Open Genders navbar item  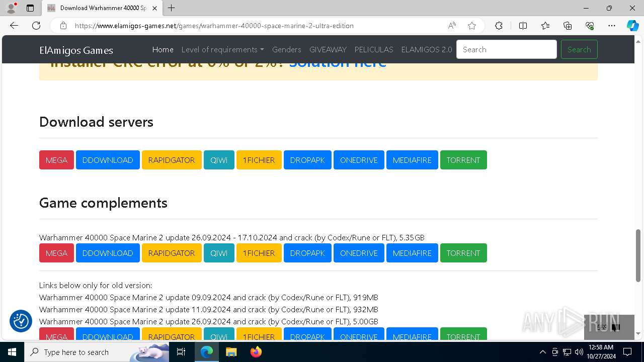(287, 49)
